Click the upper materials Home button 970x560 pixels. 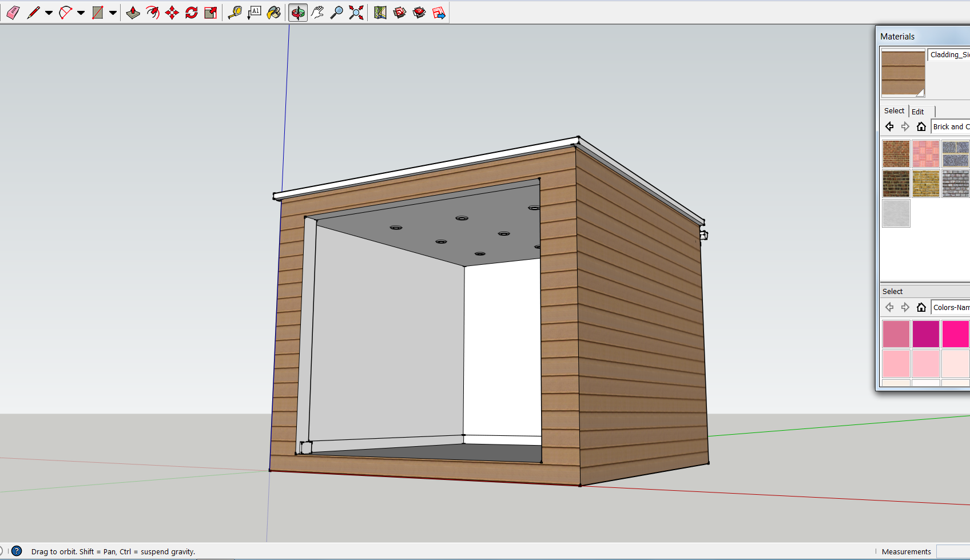coord(921,126)
